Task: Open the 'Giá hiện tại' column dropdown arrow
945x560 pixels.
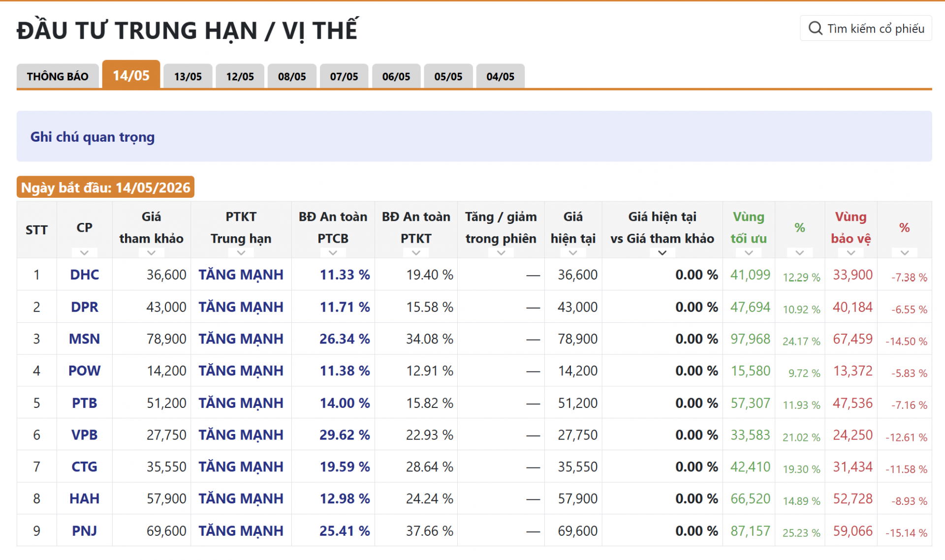Action: [x=573, y=253]
